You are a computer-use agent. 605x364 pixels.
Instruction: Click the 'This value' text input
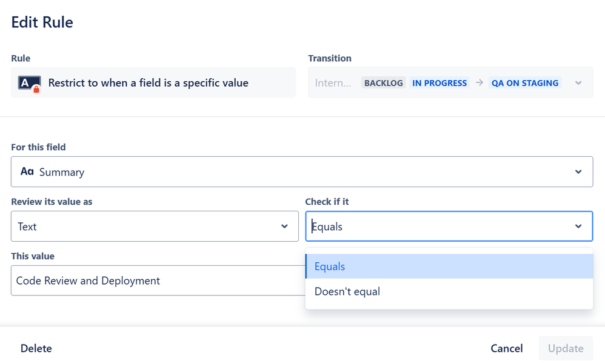[158, 280]
